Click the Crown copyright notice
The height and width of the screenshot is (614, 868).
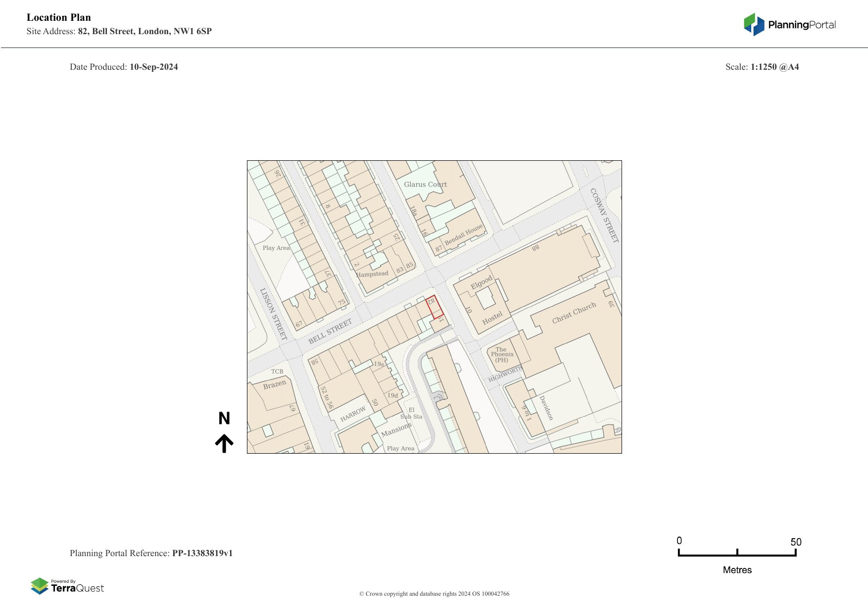[x=434, y=594]
